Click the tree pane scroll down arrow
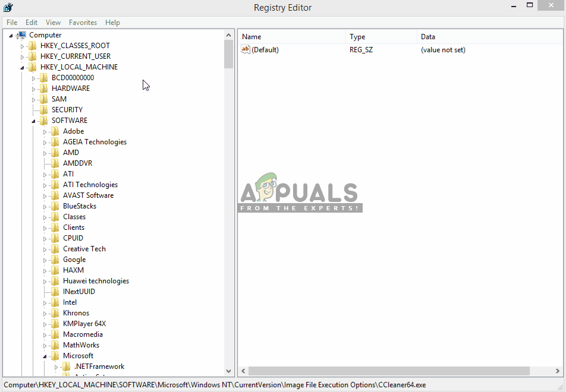The image size is (566, 392). point(228,371)
